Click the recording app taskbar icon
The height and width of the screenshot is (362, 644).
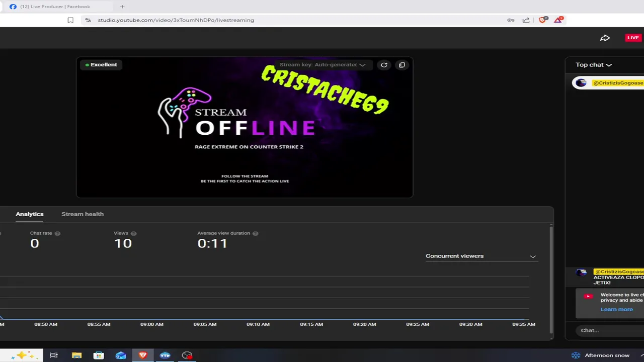[187, 355]
